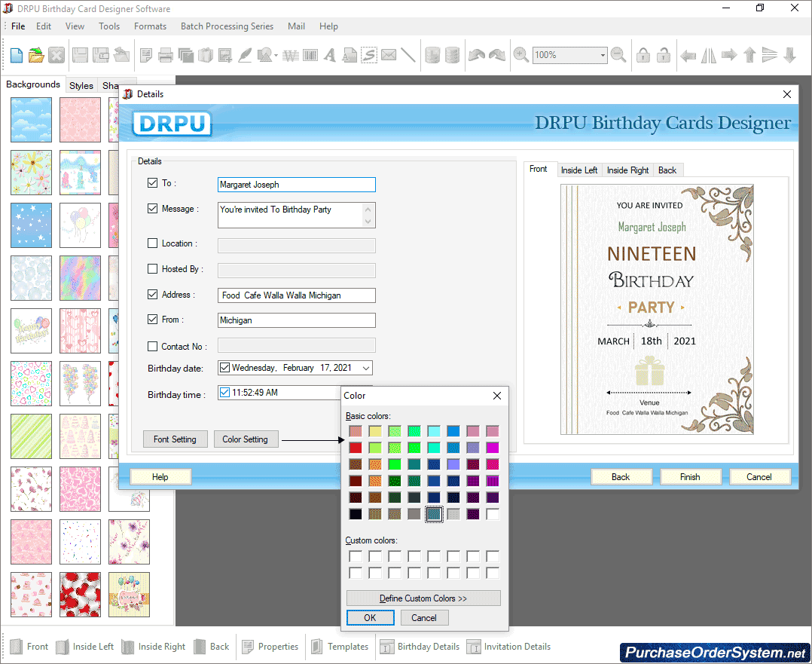Click the Address input field
The width and height of the screenshot is (812, 664).
click(x=297, y=295)
